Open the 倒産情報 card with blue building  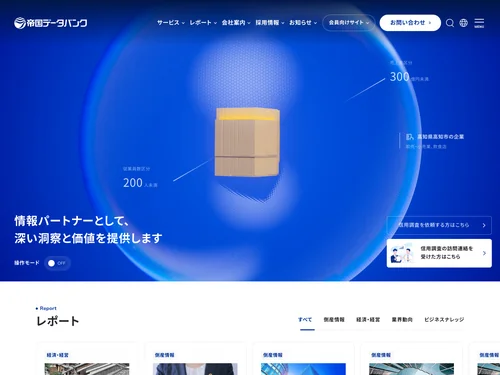(303, 360)
